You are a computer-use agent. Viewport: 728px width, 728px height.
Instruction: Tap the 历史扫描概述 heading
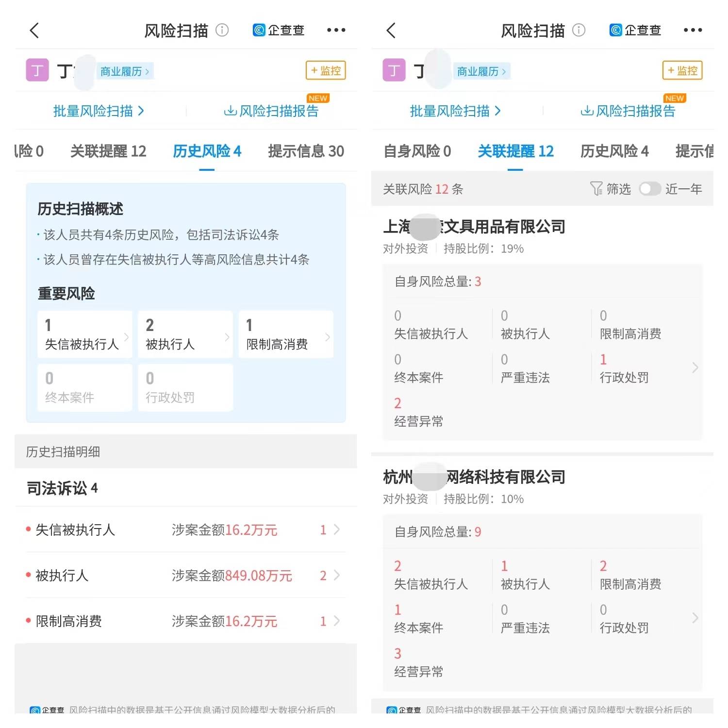click(x=81, y=209)
